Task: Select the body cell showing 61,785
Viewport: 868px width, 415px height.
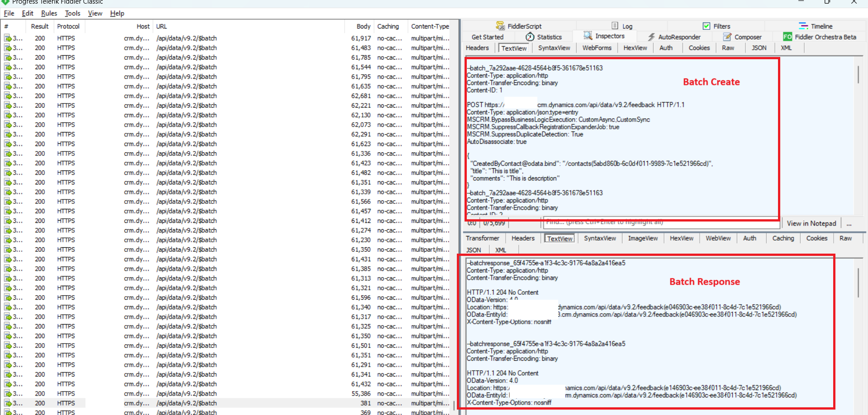Action: click(361, 57)
